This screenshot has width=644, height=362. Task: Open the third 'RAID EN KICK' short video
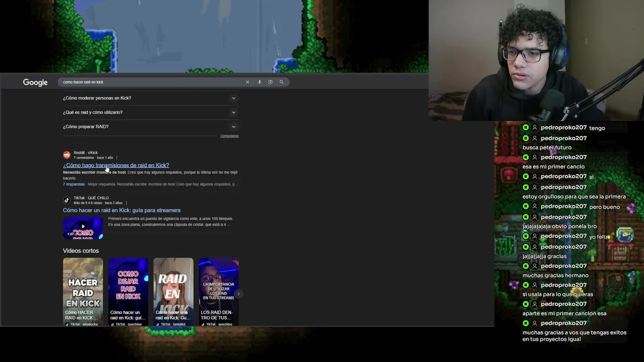174,292
